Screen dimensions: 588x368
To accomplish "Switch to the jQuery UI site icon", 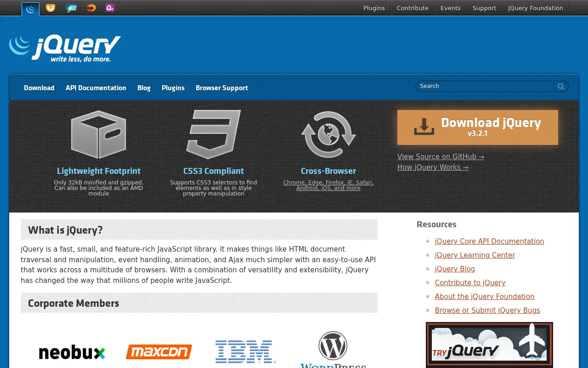I will click(51, 8).
